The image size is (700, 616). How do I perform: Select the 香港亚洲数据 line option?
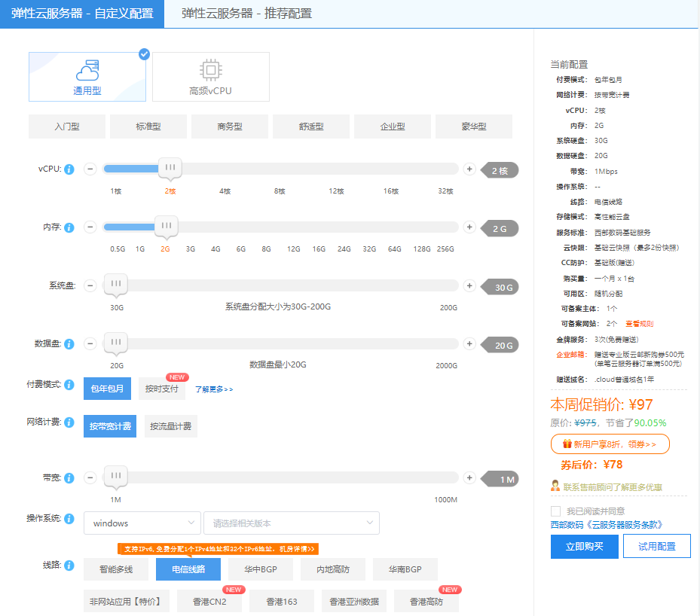pyautogui.click(x=354, y=601)
